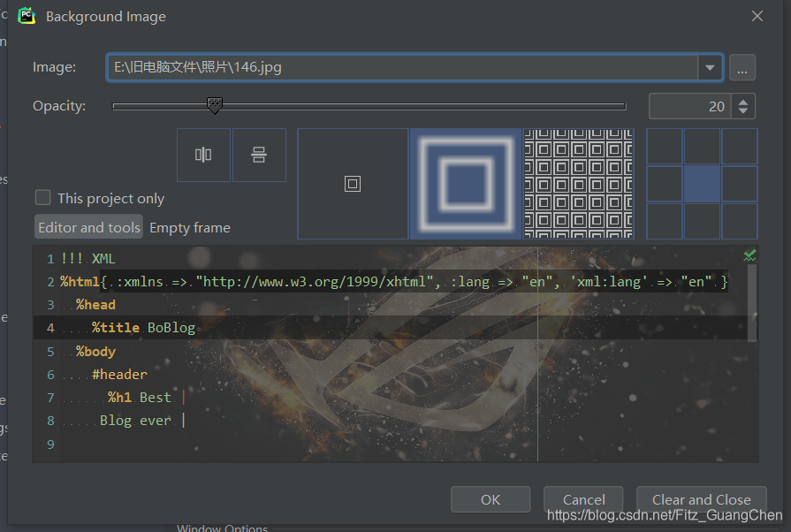
Task: Click line number 9 in gutter
Action: pos(50,445)
